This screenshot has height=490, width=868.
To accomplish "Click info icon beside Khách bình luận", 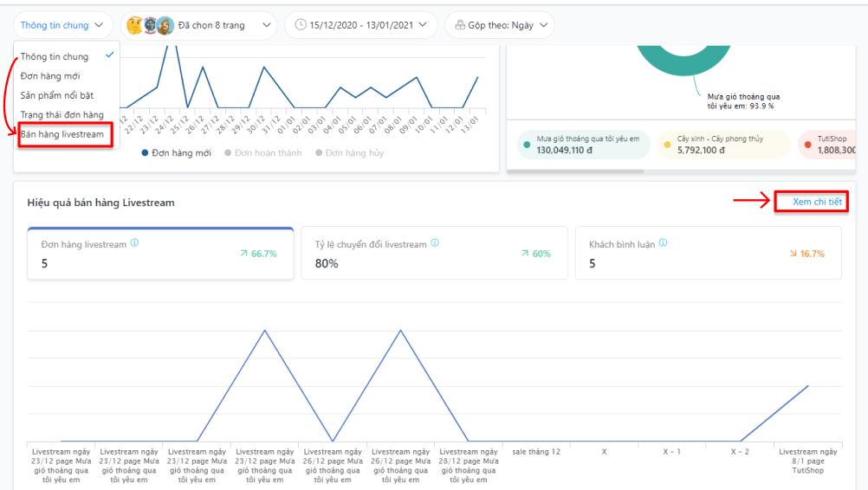I will [x=663, y=243].
